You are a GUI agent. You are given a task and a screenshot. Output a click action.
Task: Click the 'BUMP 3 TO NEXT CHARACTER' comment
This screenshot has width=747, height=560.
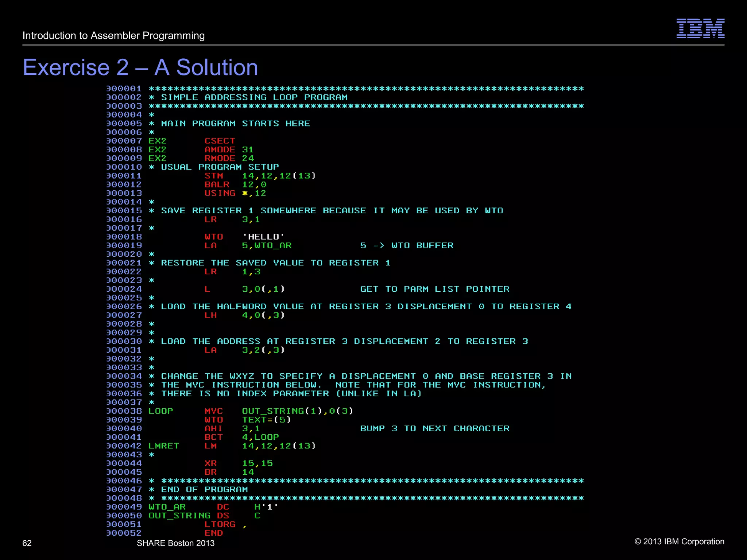(435, 429)
